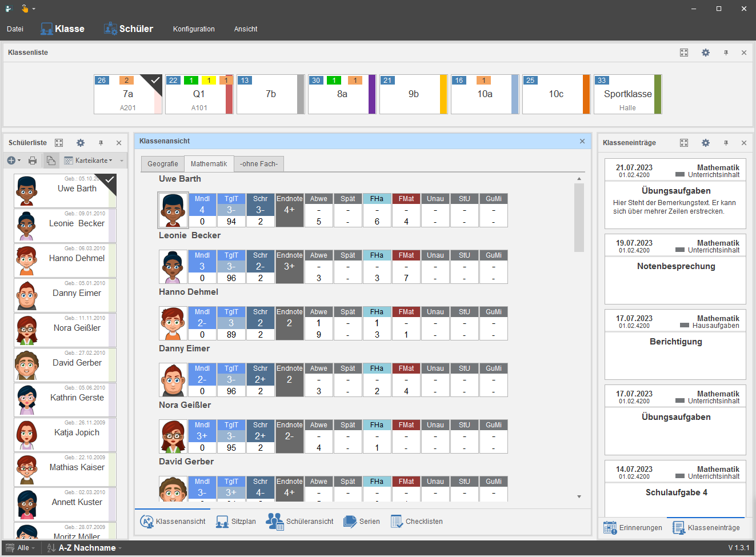Screen dimensions: 756x557
Task: Print the Schülerliste with the printer icon
Action: tap(33, 161)
